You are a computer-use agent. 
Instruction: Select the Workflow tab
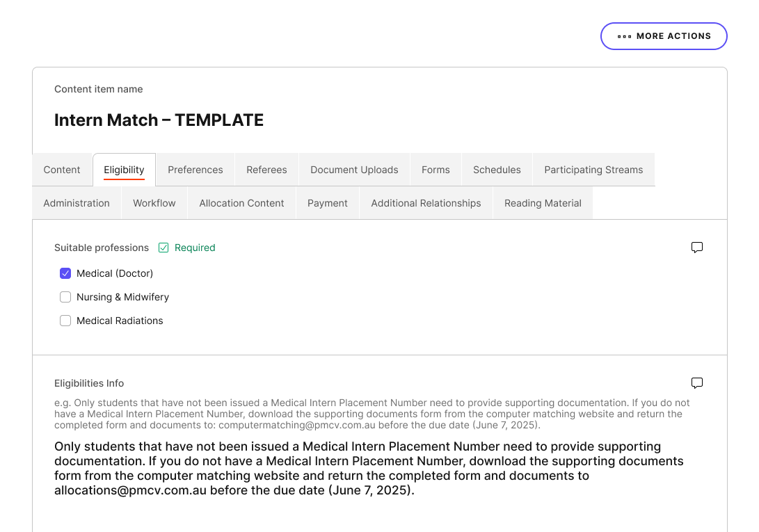(154, 203)
